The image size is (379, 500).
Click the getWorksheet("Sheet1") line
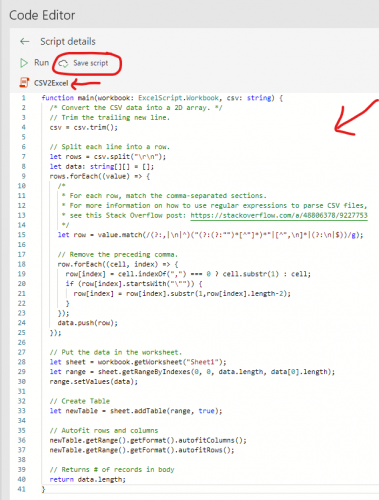pos(138,362)
